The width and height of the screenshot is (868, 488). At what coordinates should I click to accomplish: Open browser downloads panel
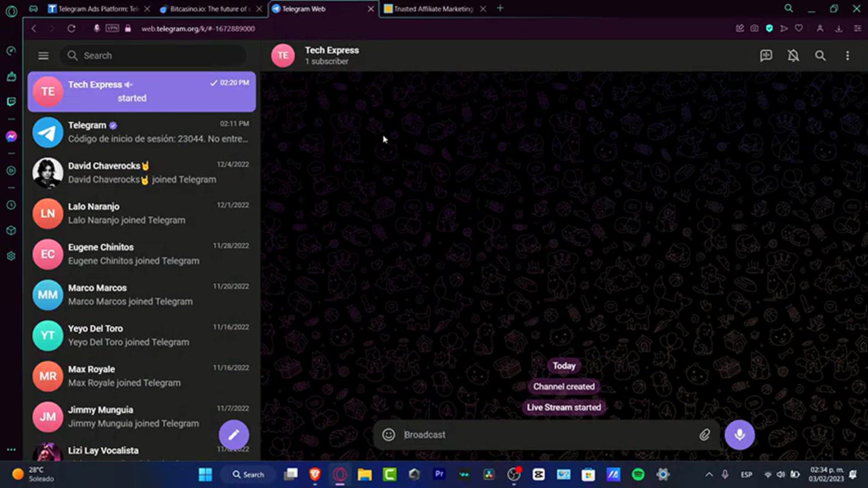point(839,28)
